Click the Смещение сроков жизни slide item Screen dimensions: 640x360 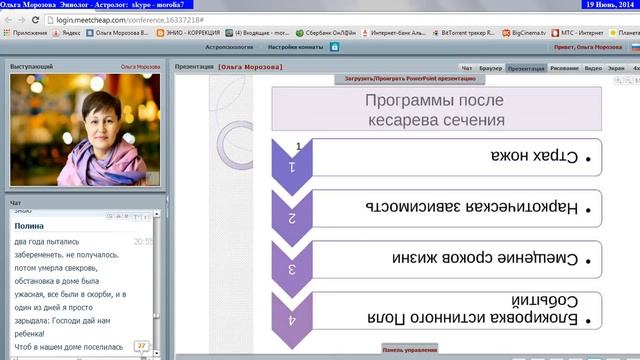point(456,259)
